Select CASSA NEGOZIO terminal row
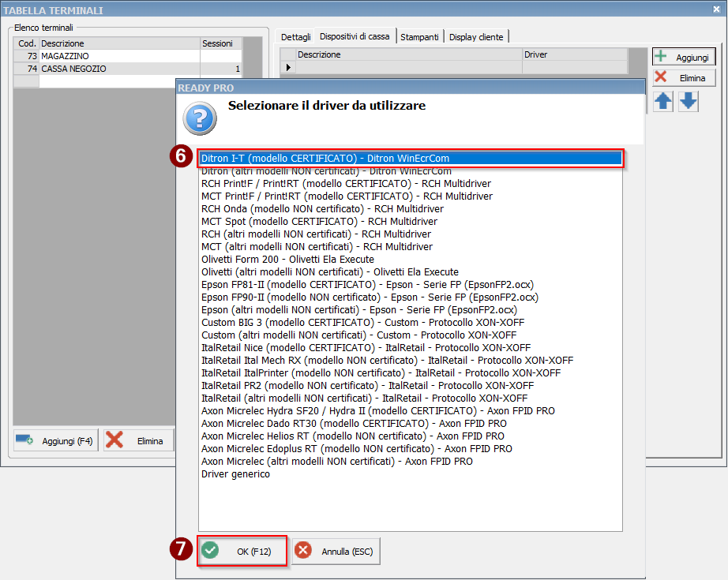Screen dimensions: 728x580 tap(118, 69)
